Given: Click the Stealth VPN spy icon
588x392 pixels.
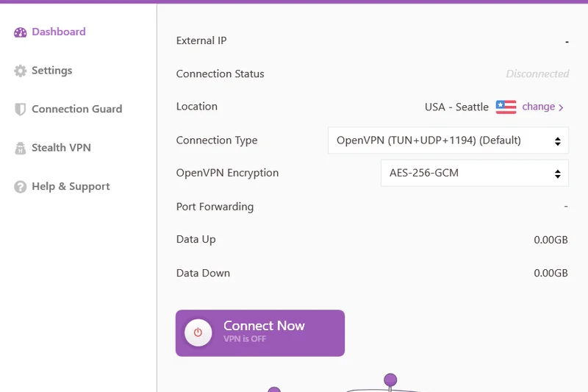Looking at the screenshot, I should coord(21,148).
